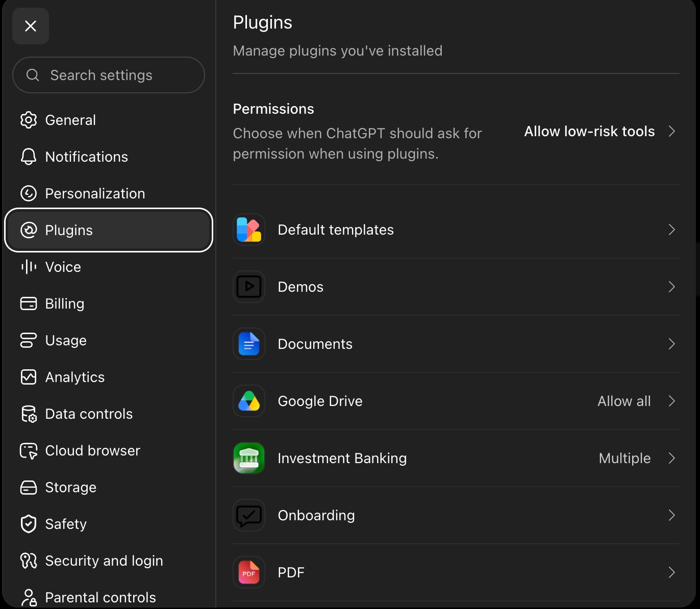Expand the Default templates row chevron
700x609 pixels.
(x=672, y=230)
